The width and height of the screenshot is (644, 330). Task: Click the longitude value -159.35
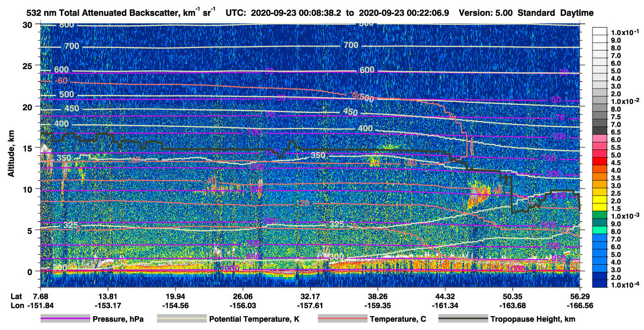[378, 305]
